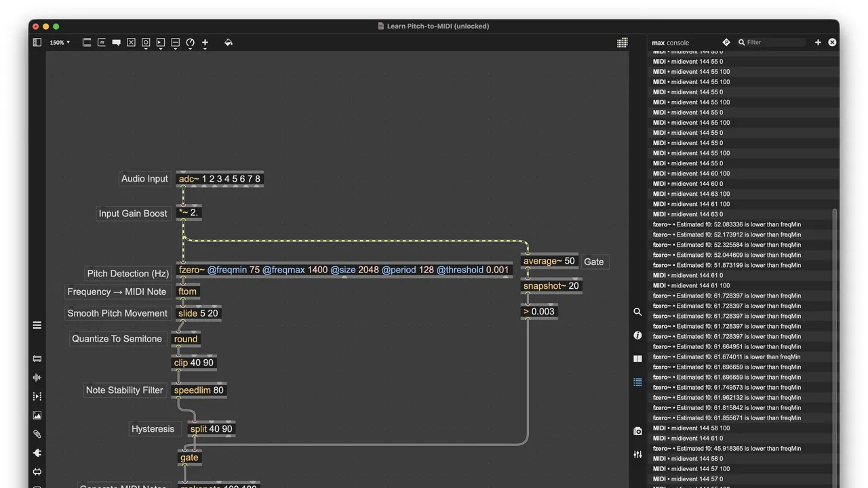Screen dimensions: 868x488
Task: Select the speedlim 80 object
Action: [x=199, y=390]
